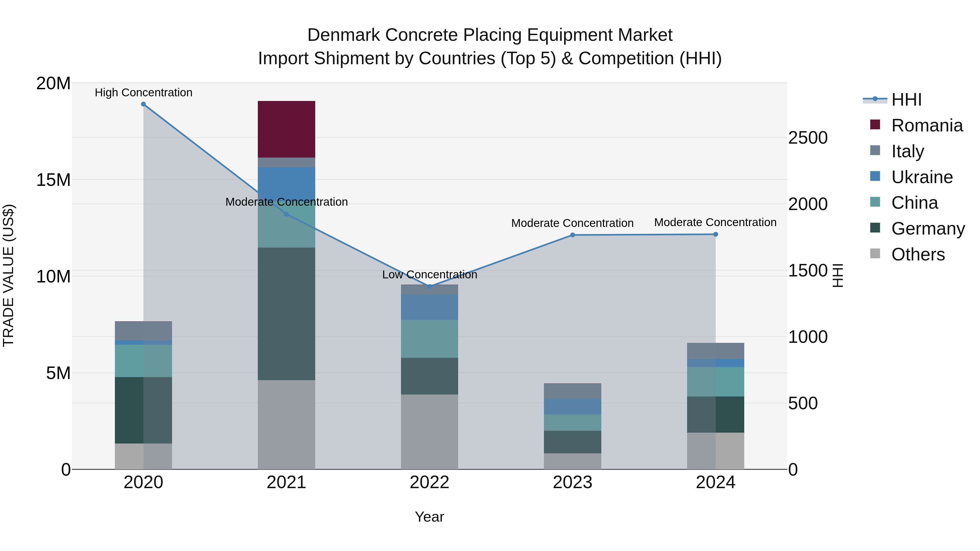Image resolution: width=980 pixels, height=551 pixels.
Task: Click the 'Year' axis title
Action: [430, 517]
